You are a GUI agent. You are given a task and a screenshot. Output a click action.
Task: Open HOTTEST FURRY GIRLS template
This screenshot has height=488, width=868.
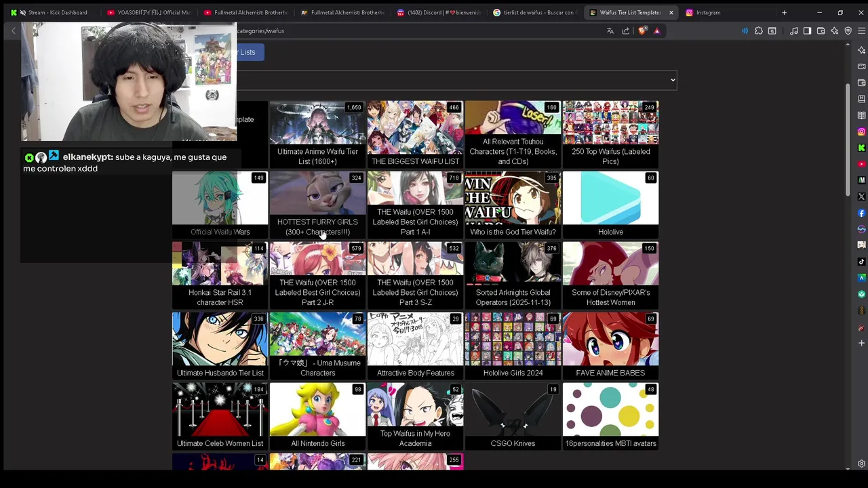click(317, 205)
